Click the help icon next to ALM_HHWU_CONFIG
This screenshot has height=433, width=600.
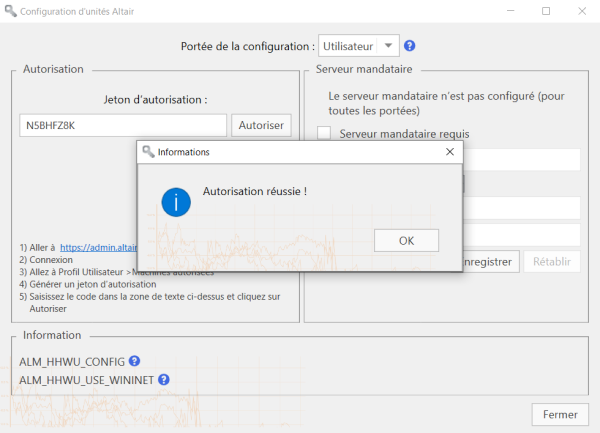[134, 361]
